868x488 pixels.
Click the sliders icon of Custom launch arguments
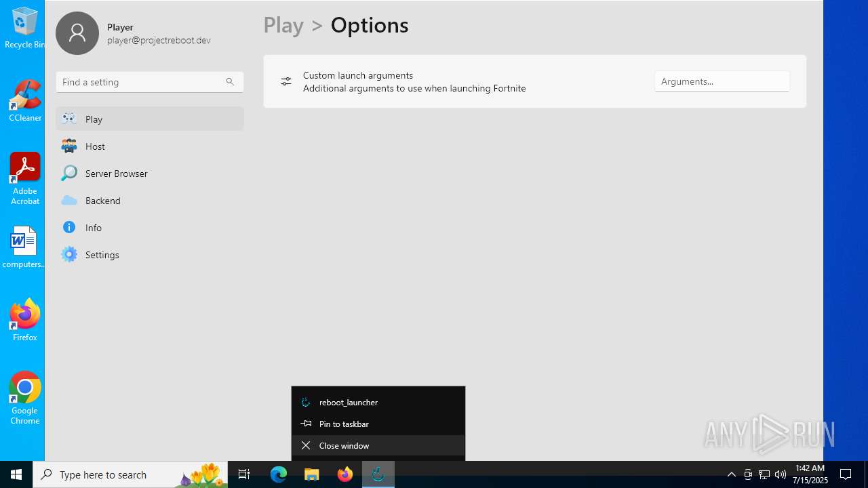coord(286,81)
